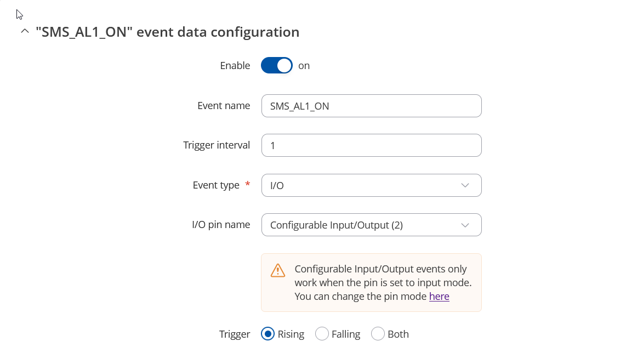Collapse the SMS_AL1_ON event data configuration section
This screenshot has width=643, height=364.
[x=25, y=31]
